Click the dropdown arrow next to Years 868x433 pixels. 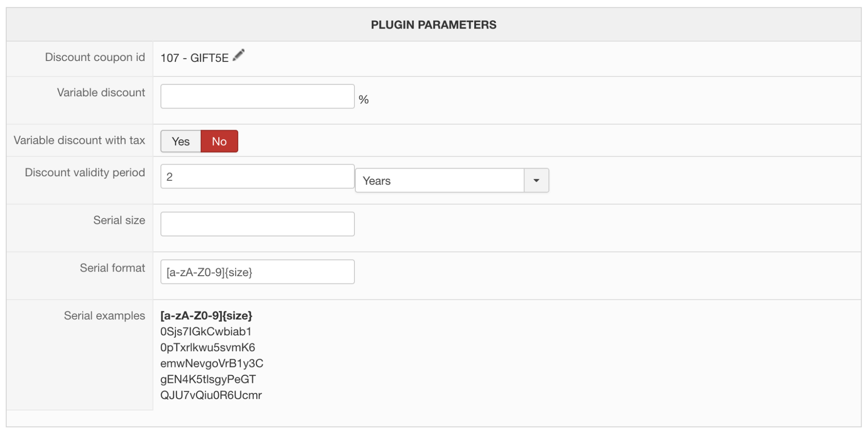[537, 181]
